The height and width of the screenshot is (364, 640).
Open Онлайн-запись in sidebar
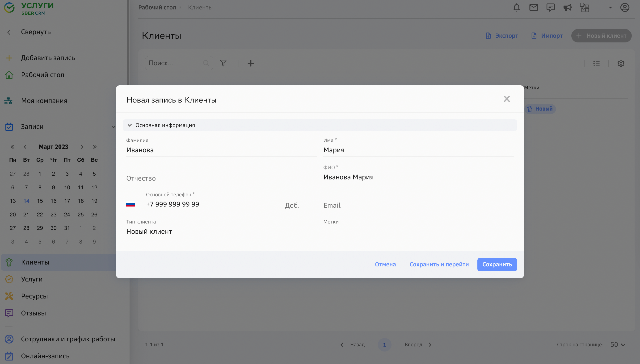(x=45, y=356)
